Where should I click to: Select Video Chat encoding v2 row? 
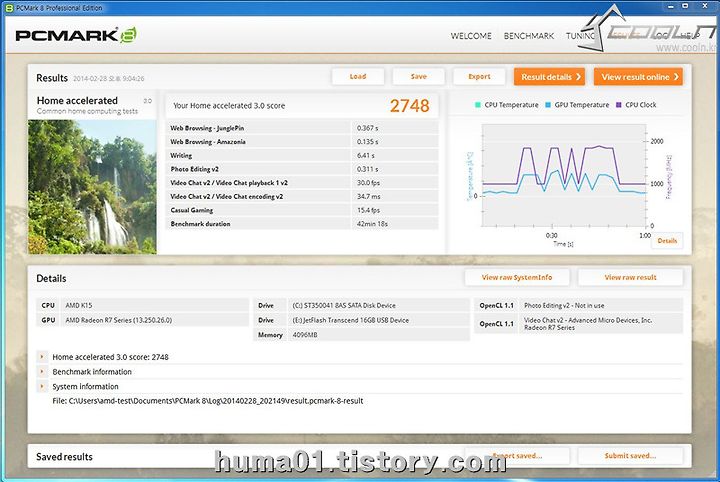(302, 196)
